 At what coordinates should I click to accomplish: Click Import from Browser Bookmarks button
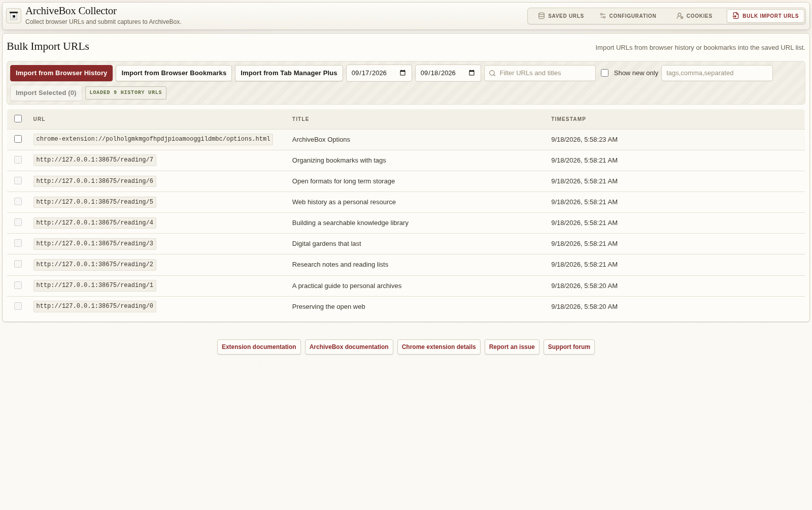click(x=174, y=73)
